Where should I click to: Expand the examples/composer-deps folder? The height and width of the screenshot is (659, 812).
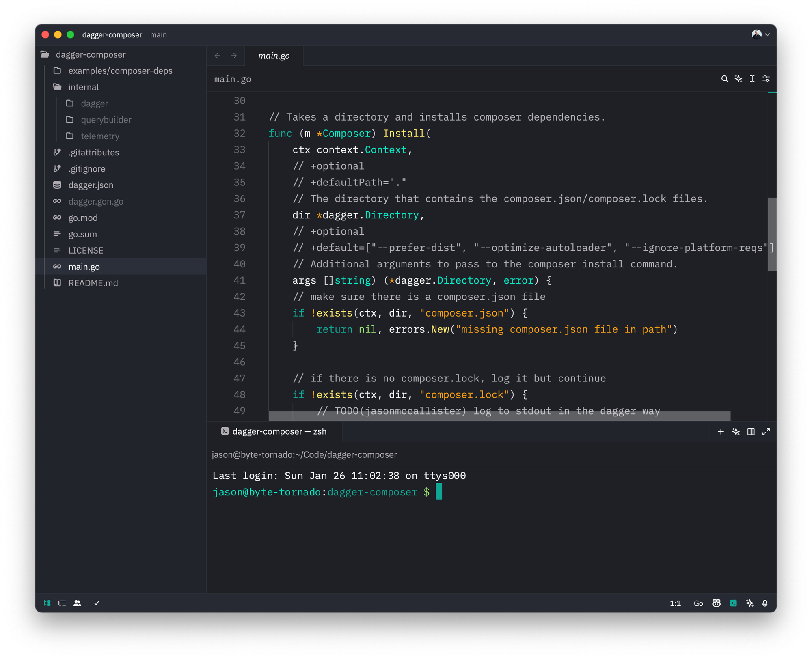point(120,71)
